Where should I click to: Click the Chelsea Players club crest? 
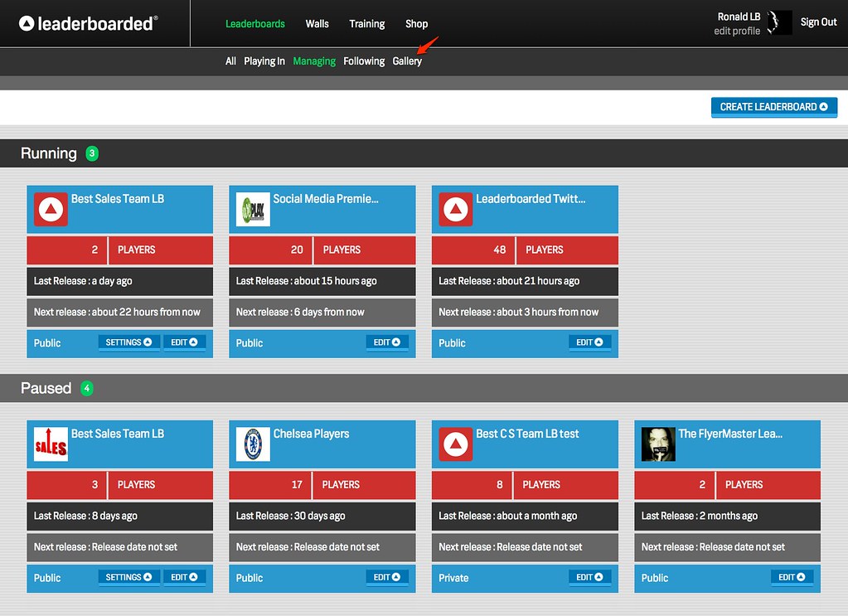click(253, 444)
